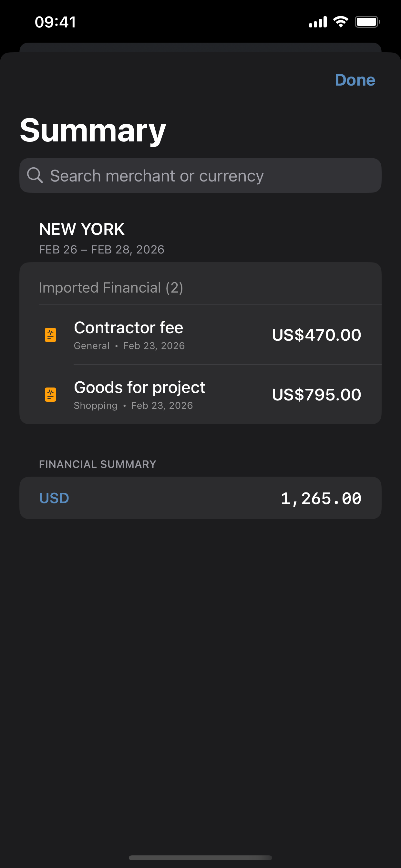Viewport: 401px width, 868px height.
Task: Tap the Done button
Action: pos(355,80)
